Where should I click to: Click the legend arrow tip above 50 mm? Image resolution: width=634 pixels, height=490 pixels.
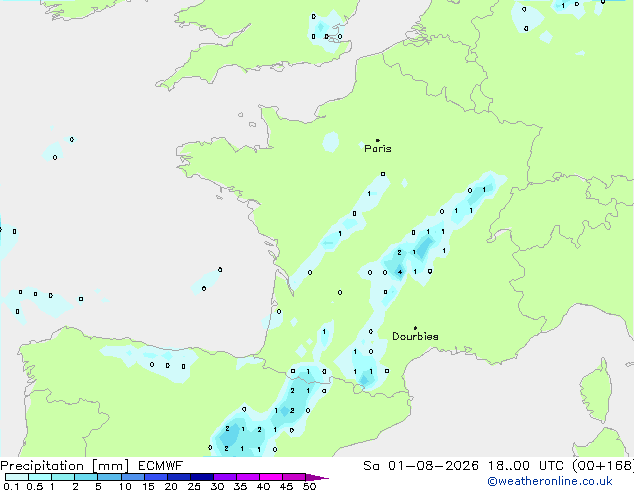pos(317,477)
